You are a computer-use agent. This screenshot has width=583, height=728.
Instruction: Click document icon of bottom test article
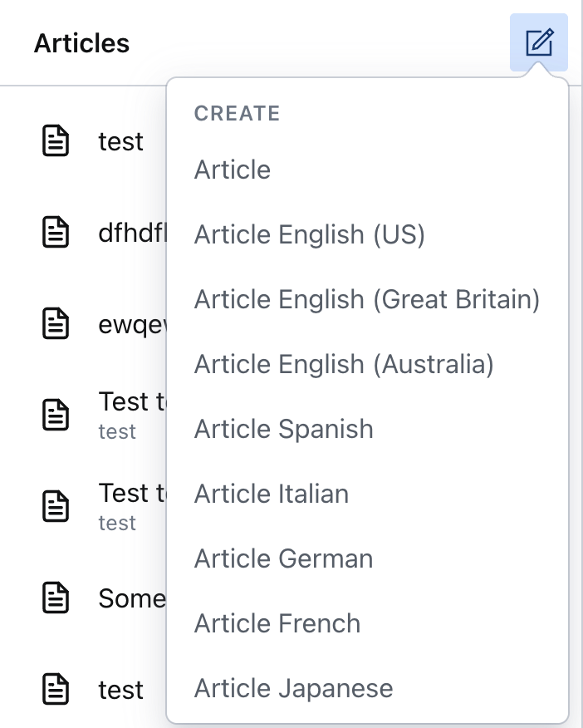pos(56,689)
